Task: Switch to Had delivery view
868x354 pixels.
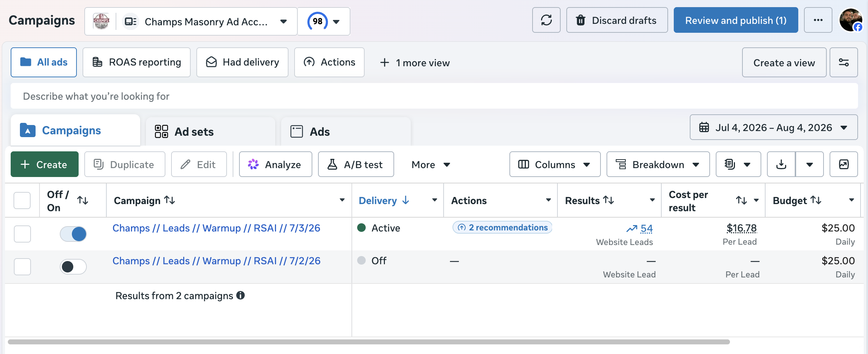Action: pos(242,62)
